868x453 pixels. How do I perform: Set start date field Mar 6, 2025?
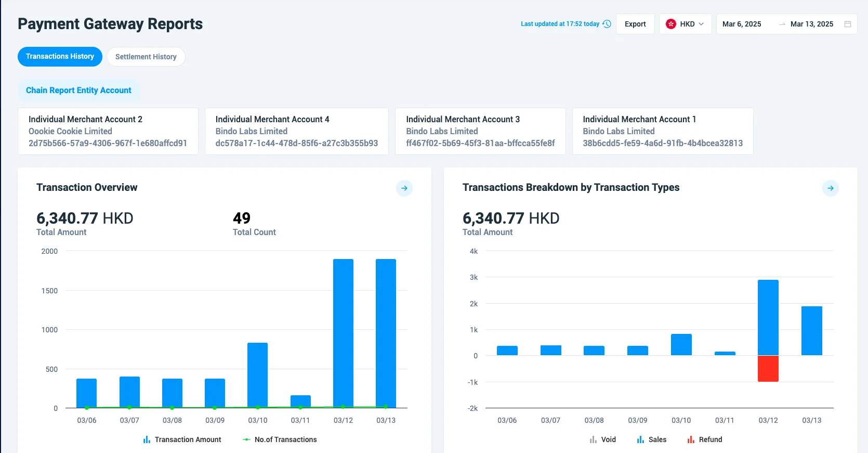pos(742,24)
